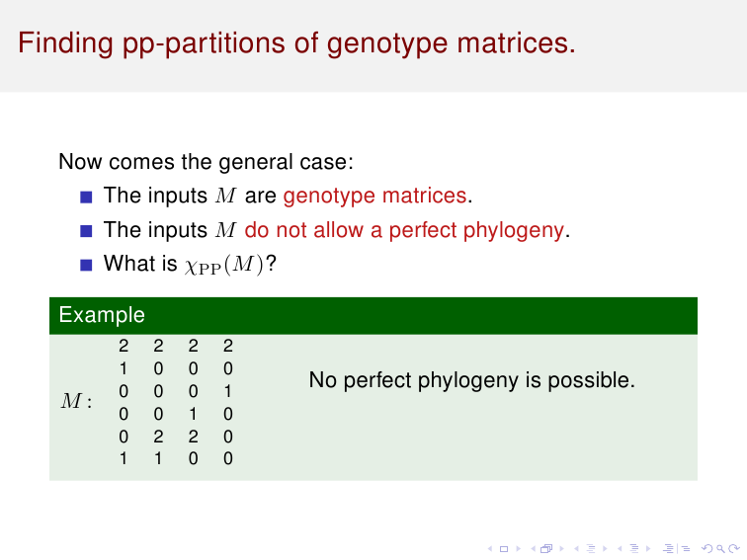This screenshot has height=560, width=747.
Task: Click the redo forward navigation arrow
Action: click(x=734, y=548)
